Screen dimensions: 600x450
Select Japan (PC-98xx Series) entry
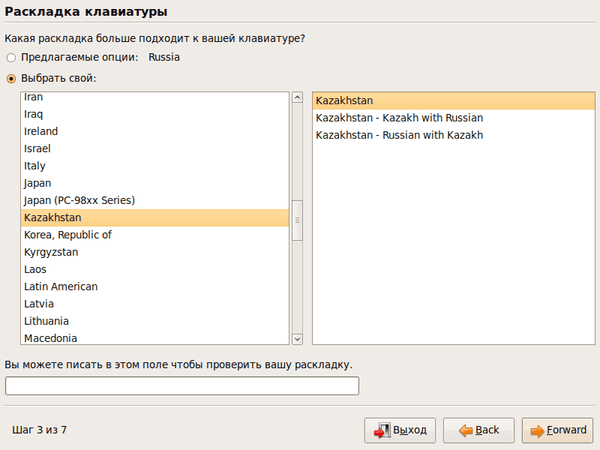(155, 200)
